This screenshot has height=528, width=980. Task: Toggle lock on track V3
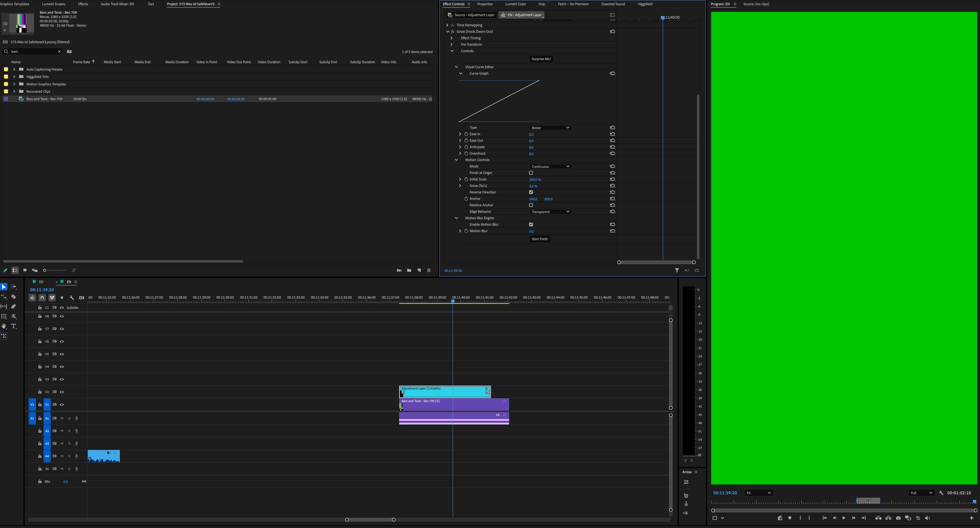(40, 379)
